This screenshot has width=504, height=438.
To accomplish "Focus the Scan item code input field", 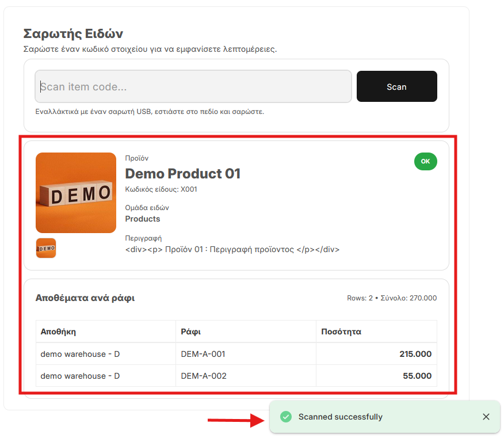I will point(193,87).
